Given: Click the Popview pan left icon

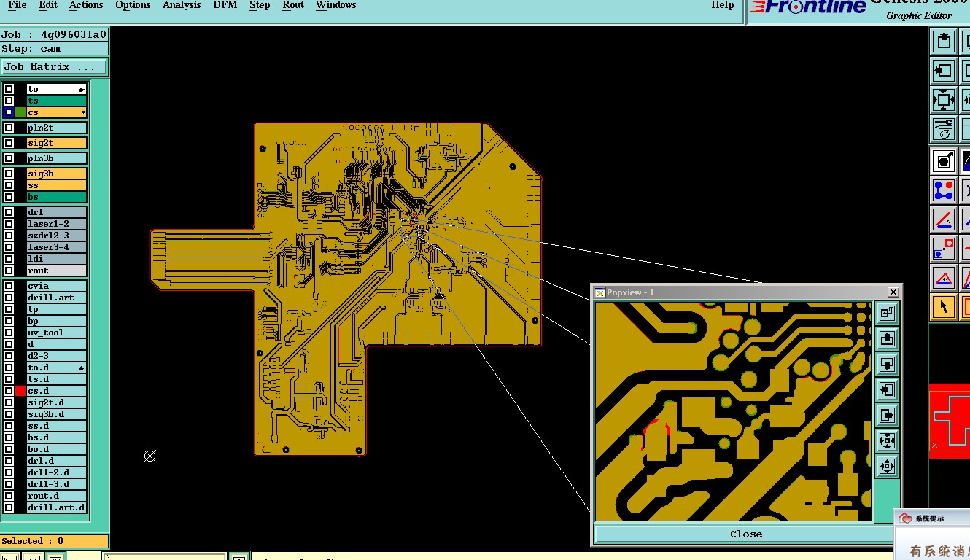Looking at the screenshot, I should tap(887, 390).
